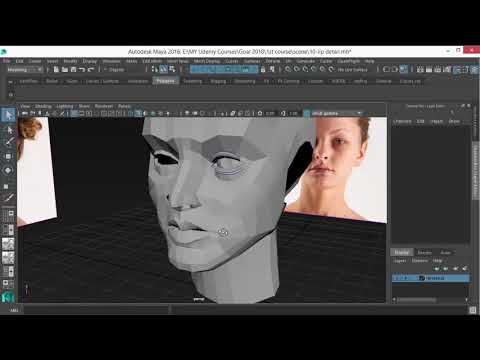480x360 pixels.
Task: Open Channels menu in Channel Box
Action: pos(402,122)
